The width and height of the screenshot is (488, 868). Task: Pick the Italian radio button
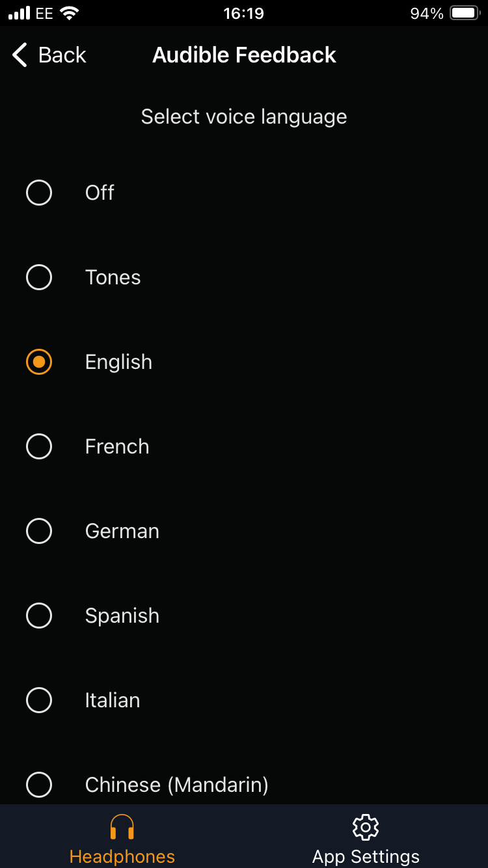tap(39, 700)
